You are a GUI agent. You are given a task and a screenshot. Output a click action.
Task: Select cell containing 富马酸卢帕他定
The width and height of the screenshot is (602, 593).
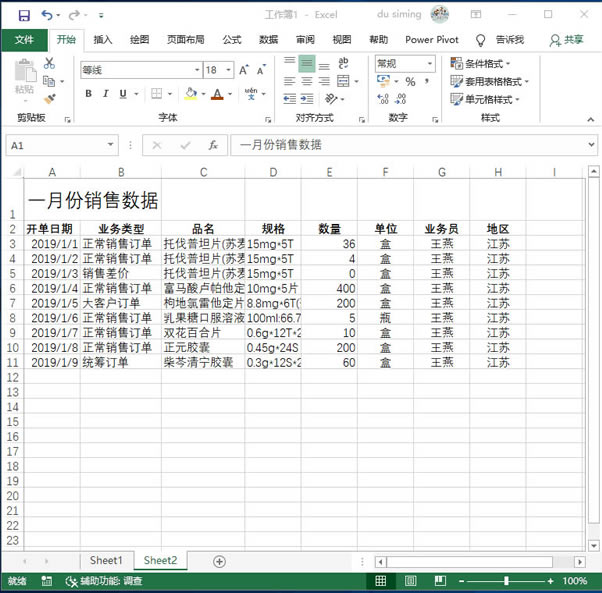tap(203, 288)
